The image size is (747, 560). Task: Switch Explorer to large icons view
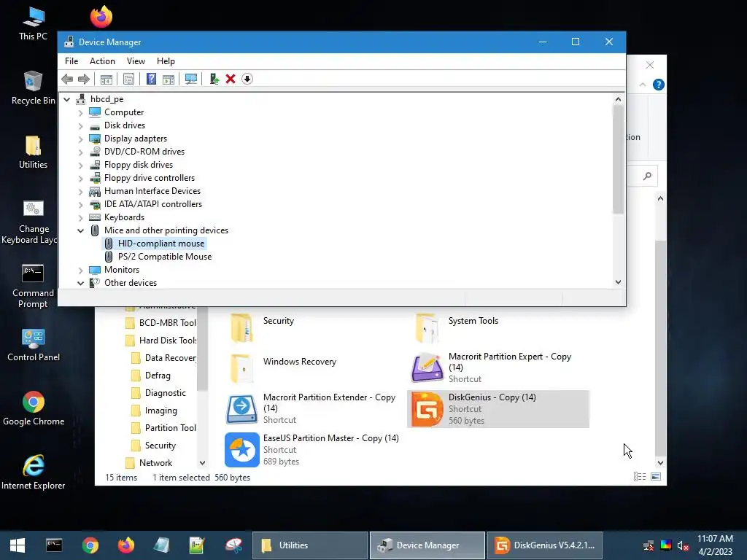(x=656, y=477)
